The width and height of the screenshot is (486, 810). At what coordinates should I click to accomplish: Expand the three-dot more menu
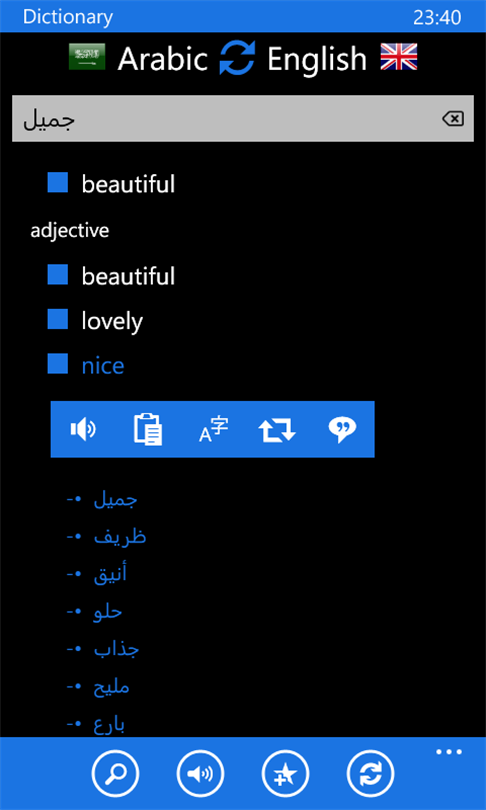tap(448, 752)
